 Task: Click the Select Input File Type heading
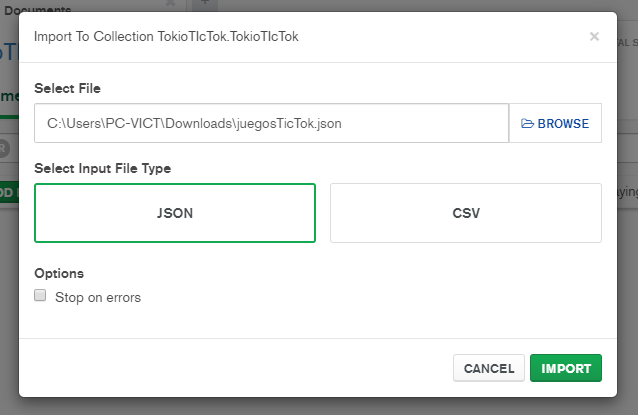click(102, 168)
